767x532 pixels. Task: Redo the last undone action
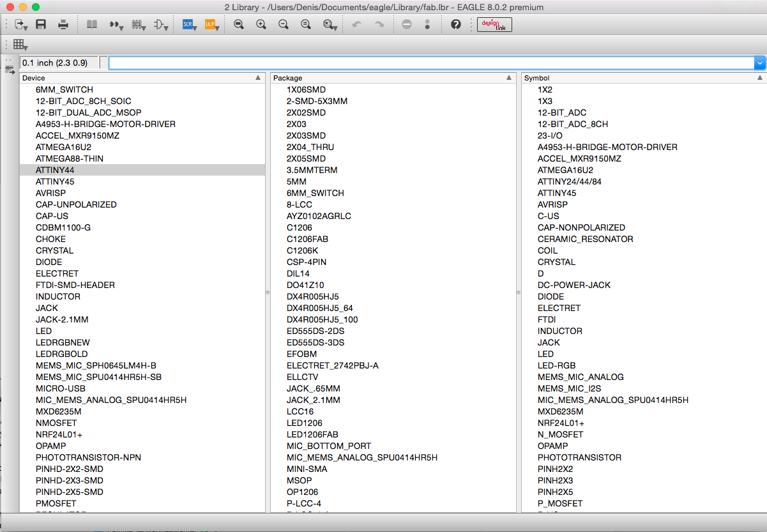(379, 25)
